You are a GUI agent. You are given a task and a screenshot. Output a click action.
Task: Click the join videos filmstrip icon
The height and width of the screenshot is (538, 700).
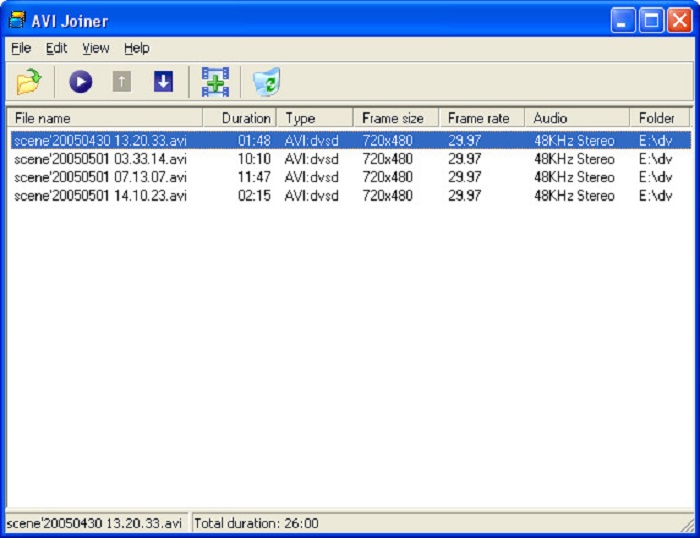(x=215, y=82)
